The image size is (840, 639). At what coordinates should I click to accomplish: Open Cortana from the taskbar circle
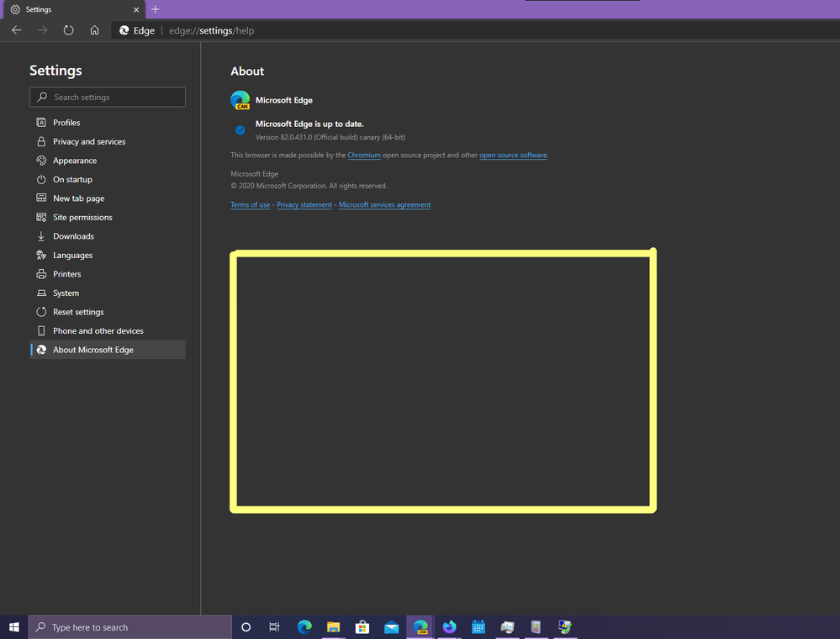[246, 626]
